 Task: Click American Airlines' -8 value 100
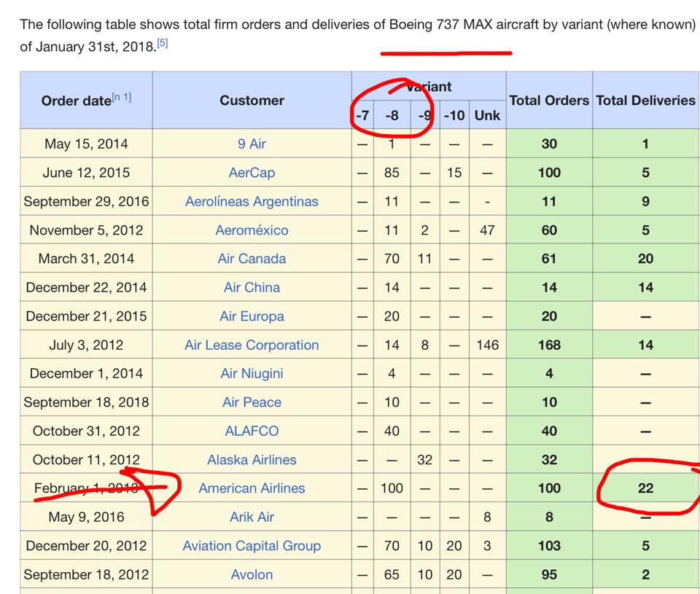pos(392,488)
